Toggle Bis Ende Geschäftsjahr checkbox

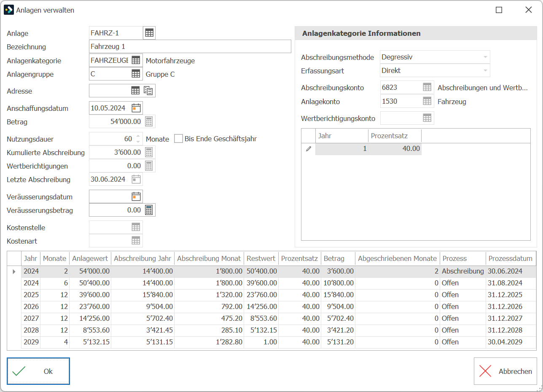[179, 139]
